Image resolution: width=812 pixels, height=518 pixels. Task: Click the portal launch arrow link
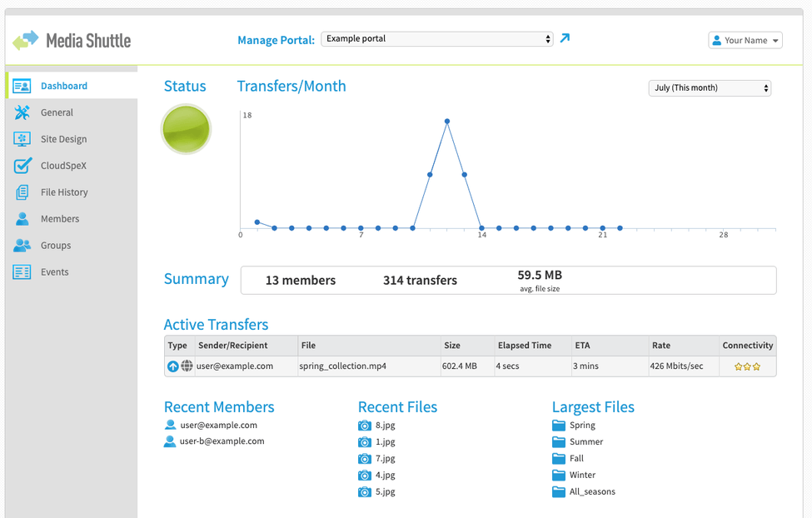(564, 38)
